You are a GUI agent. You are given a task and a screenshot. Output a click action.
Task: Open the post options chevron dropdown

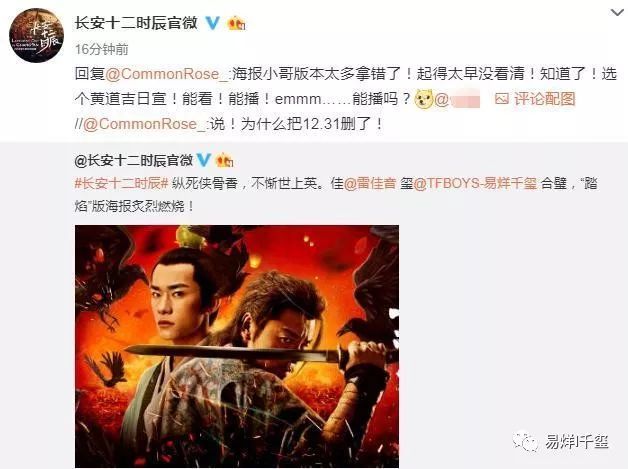[x=617, y=13]
